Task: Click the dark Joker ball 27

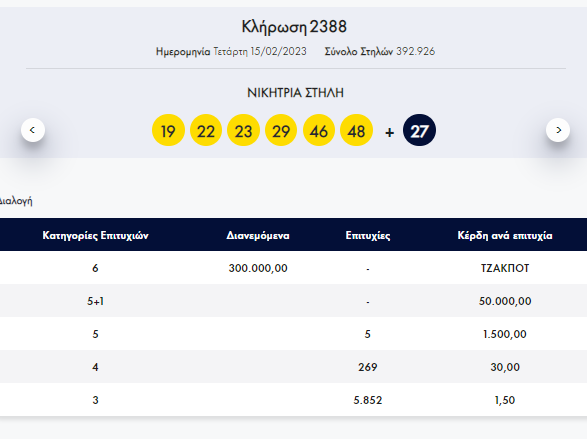Action: (419, 130)
